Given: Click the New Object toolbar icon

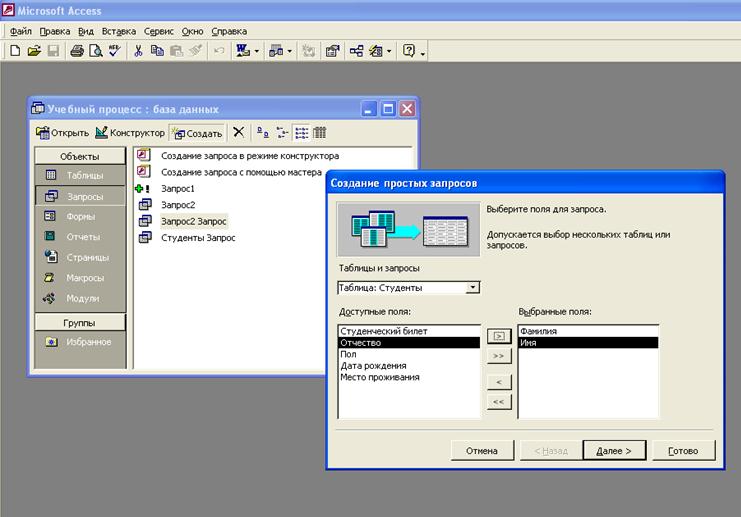Looking at the screenshot, I should 376,51.
